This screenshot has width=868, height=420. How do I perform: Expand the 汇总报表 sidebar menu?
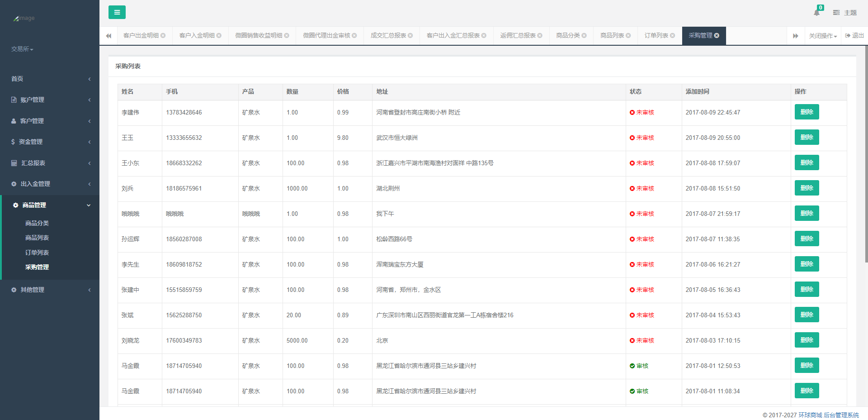[x=50, y=163]
